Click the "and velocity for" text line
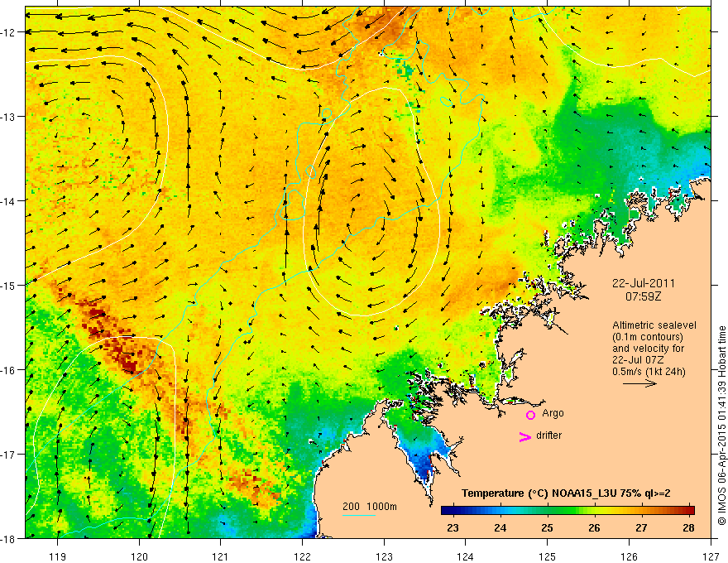 pyautogui.click(x=648, y=349)
